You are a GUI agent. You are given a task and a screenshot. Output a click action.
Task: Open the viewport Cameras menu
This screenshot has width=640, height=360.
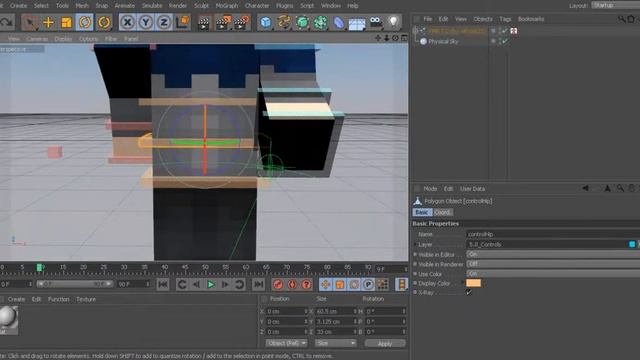click(x=37, y=39)
